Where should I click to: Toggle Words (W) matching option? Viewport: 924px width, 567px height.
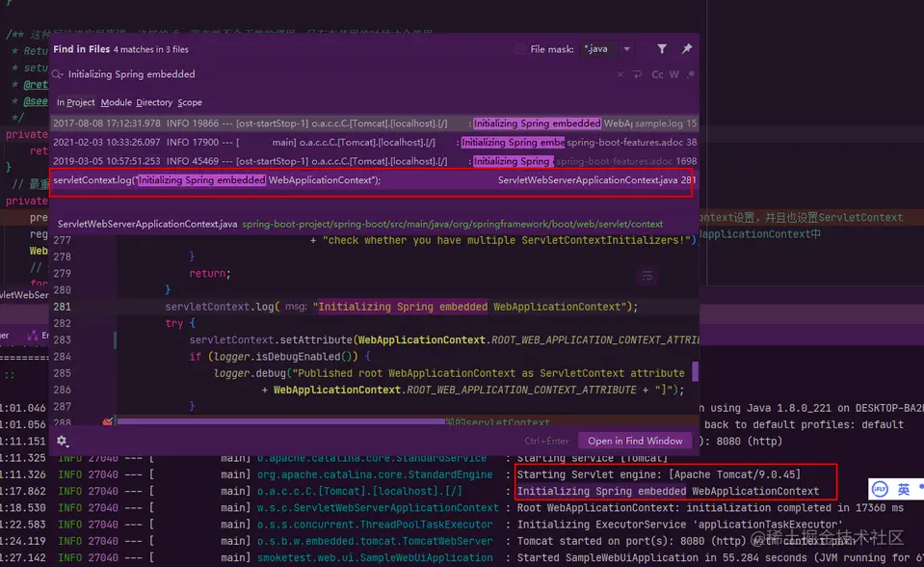pos(674,74)
